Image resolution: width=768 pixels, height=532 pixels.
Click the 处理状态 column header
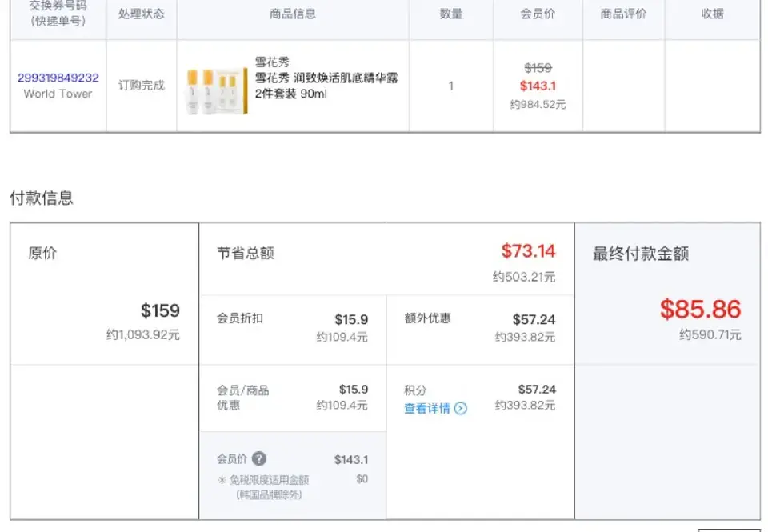click(142, 14)
